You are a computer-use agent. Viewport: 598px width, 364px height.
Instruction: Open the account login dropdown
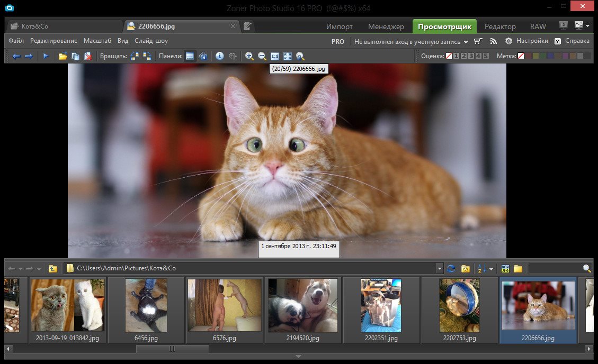point(410,41)
